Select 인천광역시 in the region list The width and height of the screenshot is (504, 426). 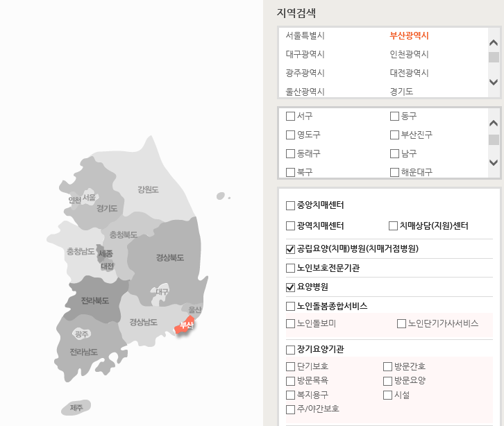pyautogui.click(x=409, y=54)
